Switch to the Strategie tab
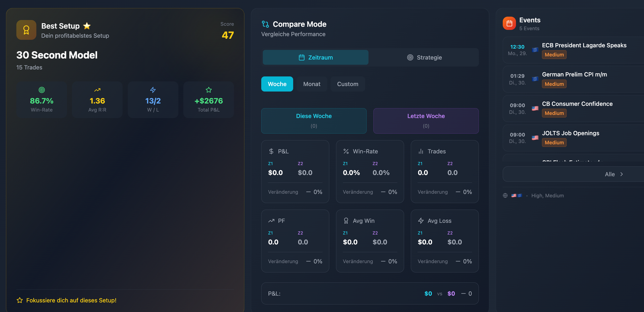The width and height of the screenshot is (644, 312). (424, 58)
